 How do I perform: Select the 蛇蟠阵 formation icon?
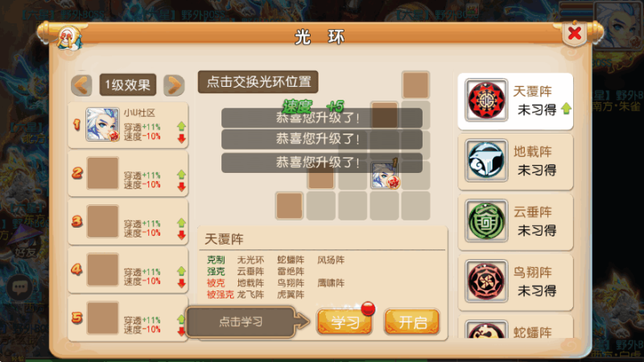tap(486, 329)
